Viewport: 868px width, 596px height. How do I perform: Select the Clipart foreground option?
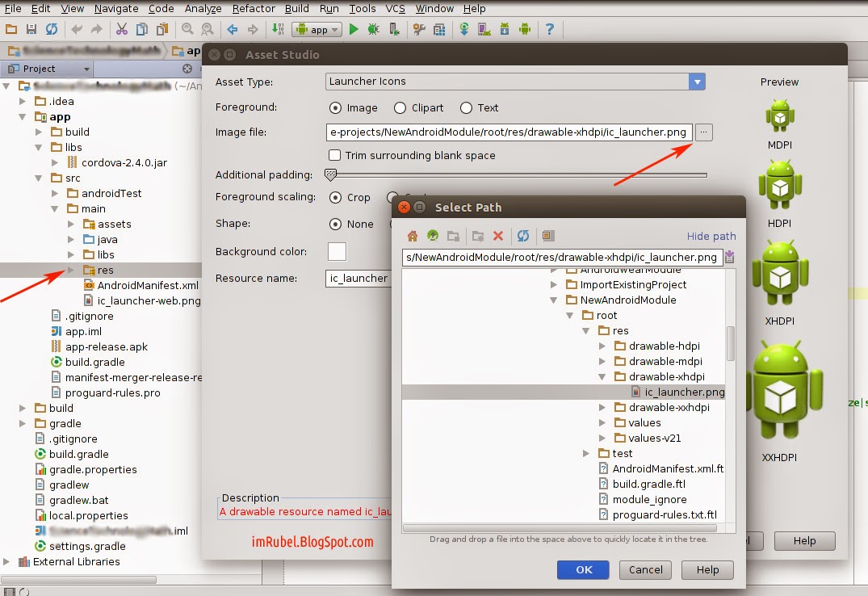coord(400,107)
